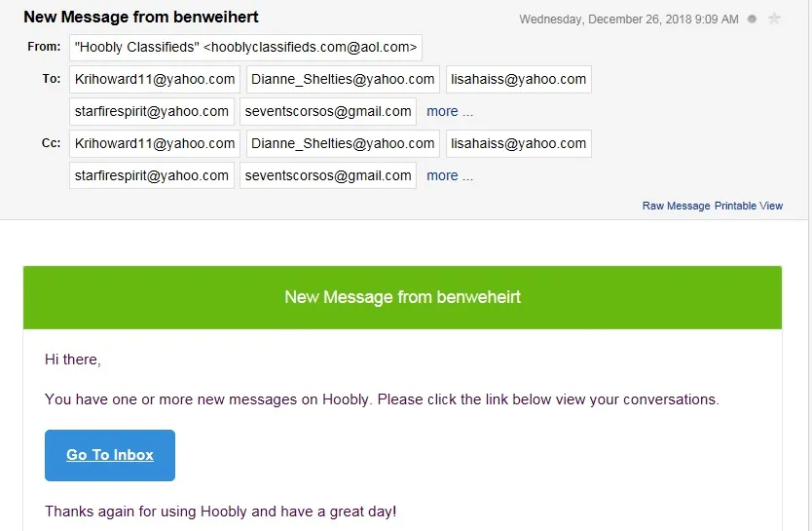Image resolution: width=812 pixels, height=531 pixels.
Task: Select lisahaiss@yahoo.com in the Cc row
Action: pos(519,144)
